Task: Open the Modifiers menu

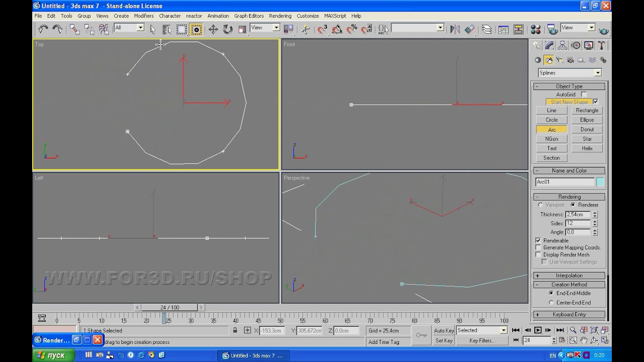Action: 144,16
